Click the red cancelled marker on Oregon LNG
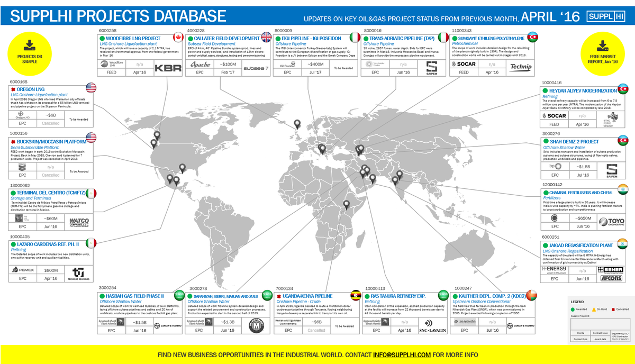Image resolution: width=635 pixels, height=364 pixels. pyautogui.click(x=13, y=89)
